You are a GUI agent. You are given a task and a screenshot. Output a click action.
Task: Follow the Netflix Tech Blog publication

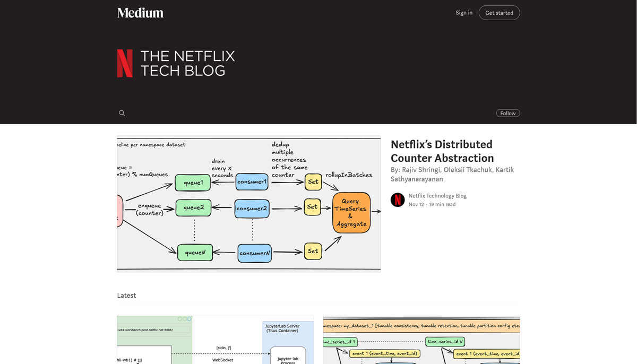pos(507,113)
